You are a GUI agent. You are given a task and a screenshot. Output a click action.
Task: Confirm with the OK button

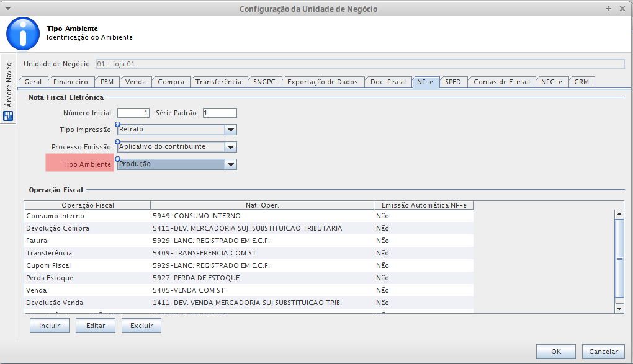556,352
